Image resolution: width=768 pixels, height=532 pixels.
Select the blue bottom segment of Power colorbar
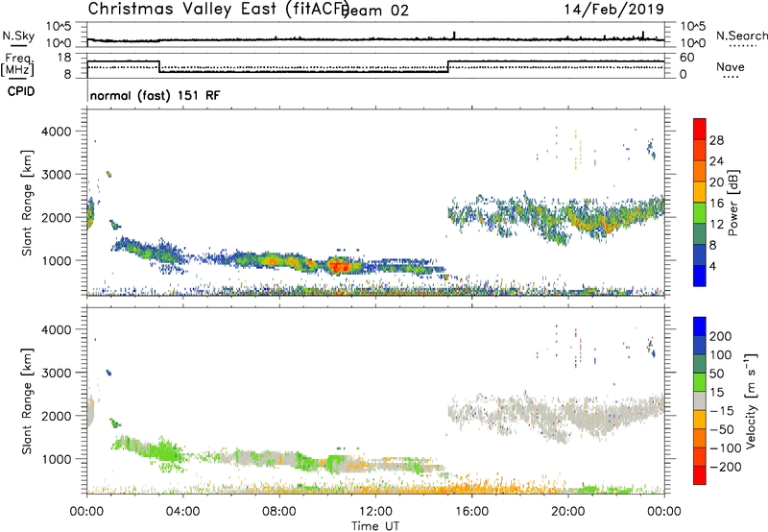tap(700, 276)
